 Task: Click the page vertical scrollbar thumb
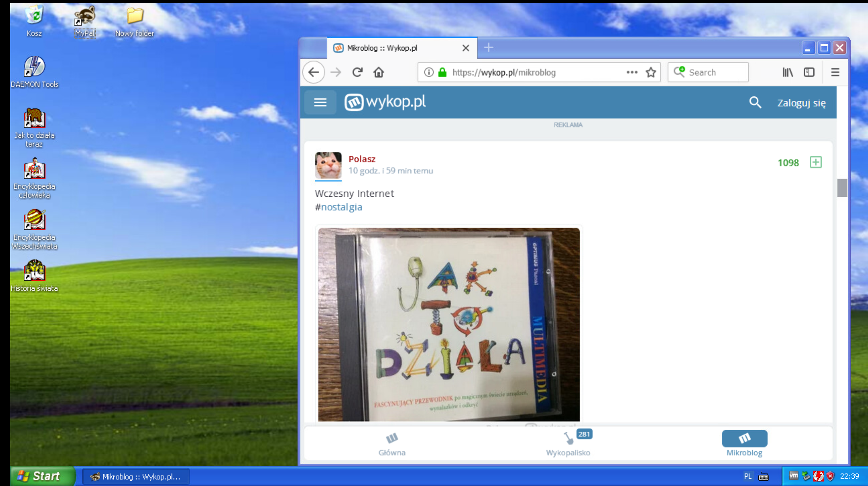[842, 188]
